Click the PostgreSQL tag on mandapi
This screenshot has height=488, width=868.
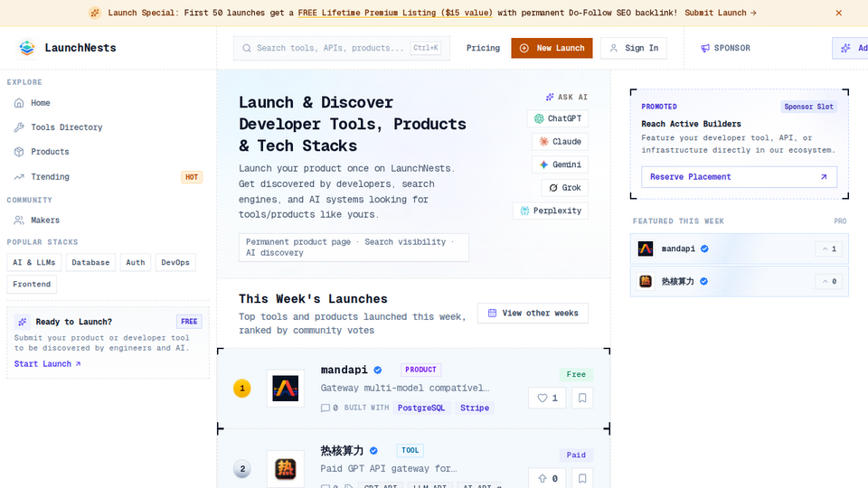coord(421,408)
